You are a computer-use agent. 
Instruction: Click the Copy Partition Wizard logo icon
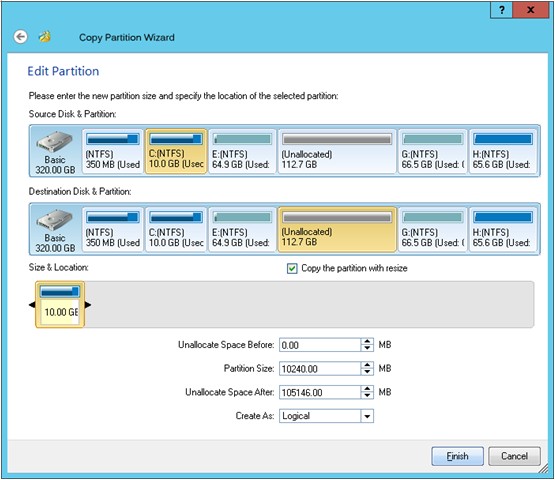coord(45,36)
